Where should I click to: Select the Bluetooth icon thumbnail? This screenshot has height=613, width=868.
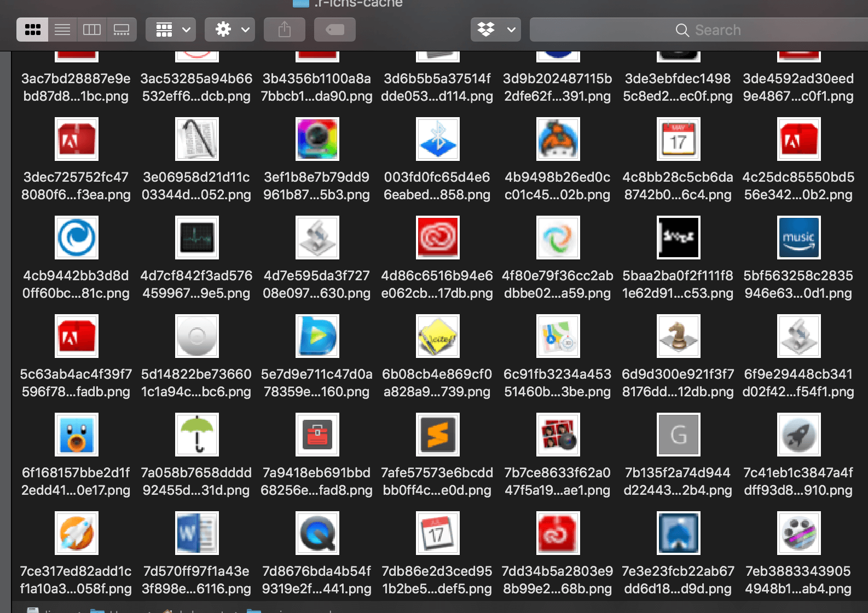point(437,139)
